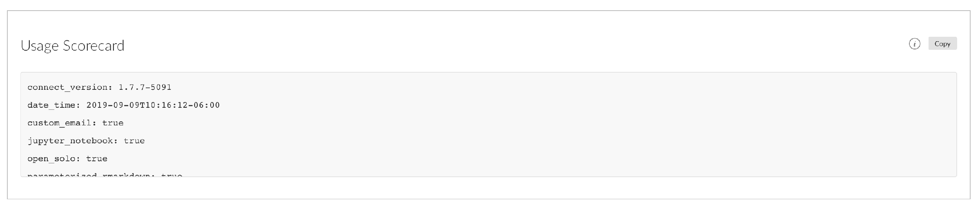Click the connect_version key text

[67, 87]
